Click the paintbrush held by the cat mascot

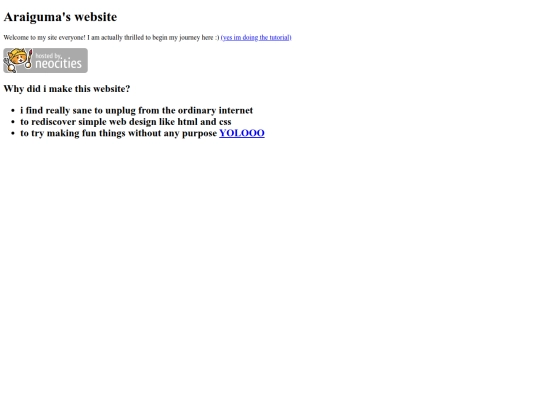click(x=29, y=59)
